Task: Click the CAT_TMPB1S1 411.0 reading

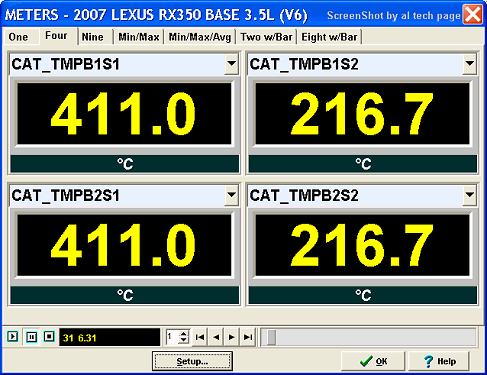Action: click(124, 113)
